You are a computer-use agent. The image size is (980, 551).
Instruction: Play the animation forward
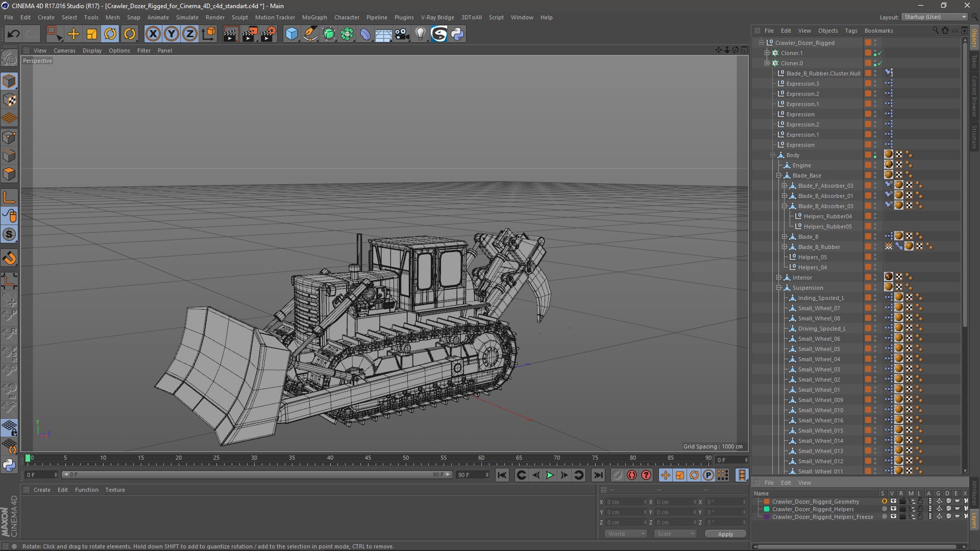point(550,475)
